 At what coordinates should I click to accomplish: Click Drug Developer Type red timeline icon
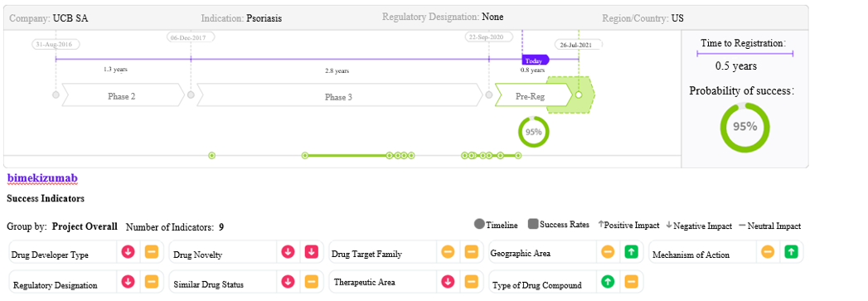[129, 252]
